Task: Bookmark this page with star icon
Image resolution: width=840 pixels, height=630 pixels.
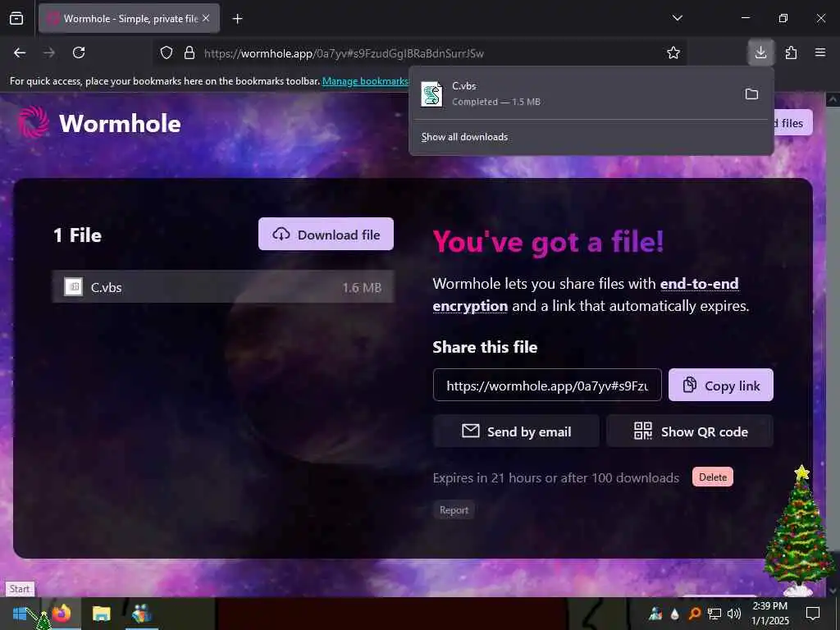Action: [673, 52]
